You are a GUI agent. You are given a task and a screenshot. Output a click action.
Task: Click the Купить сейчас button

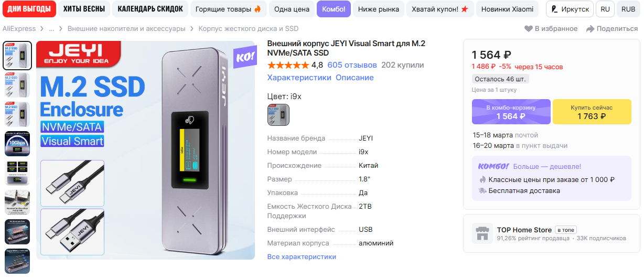(x=592, y=112)
